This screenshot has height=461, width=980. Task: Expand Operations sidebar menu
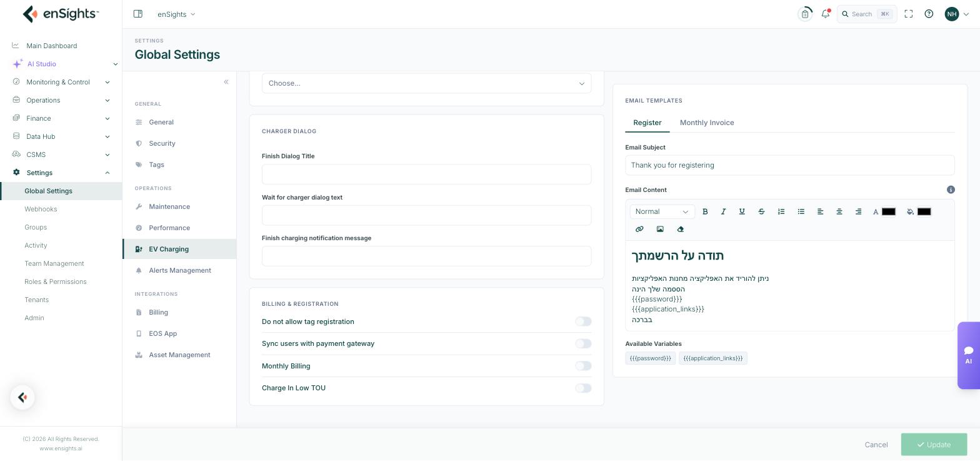click(x=61, y=100)
